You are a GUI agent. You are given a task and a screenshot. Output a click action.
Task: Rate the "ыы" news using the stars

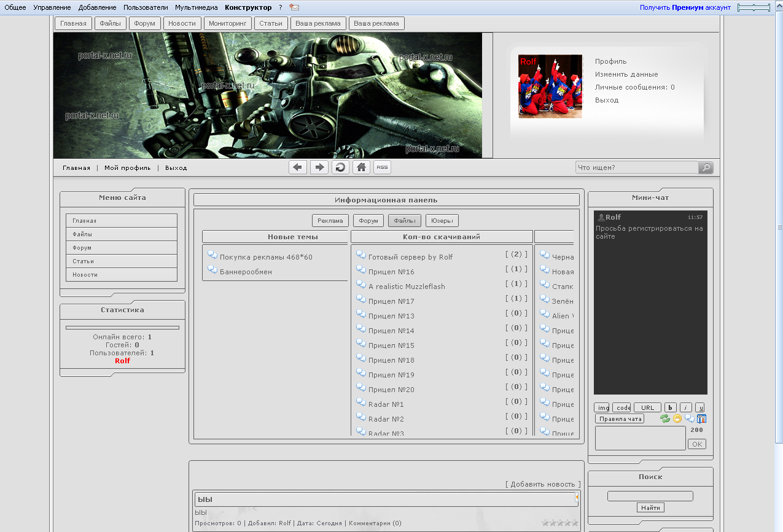560,523
